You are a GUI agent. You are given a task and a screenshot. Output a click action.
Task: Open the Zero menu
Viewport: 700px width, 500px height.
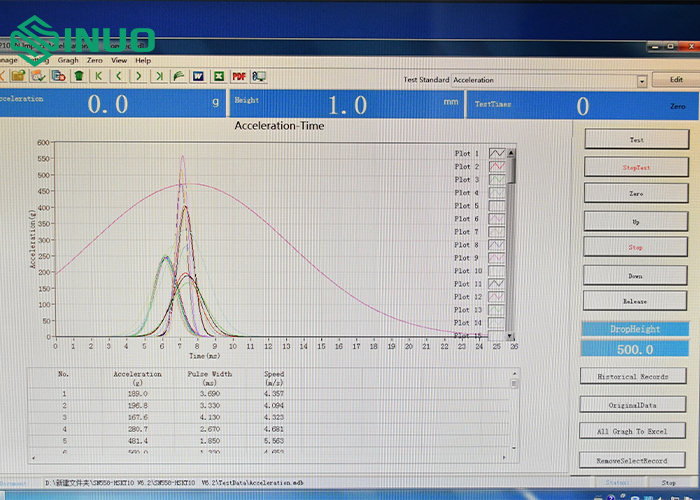94,60
